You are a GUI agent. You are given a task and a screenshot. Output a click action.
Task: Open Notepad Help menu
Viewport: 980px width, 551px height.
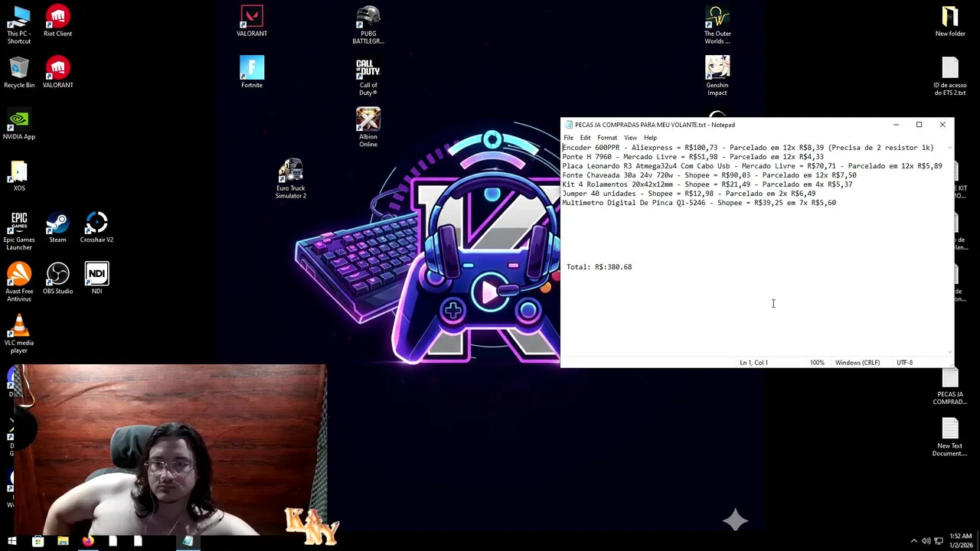(650, 138)
